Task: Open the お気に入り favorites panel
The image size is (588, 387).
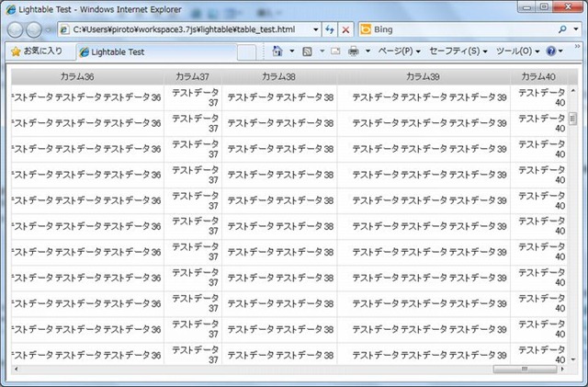Action: coord(36,51)
